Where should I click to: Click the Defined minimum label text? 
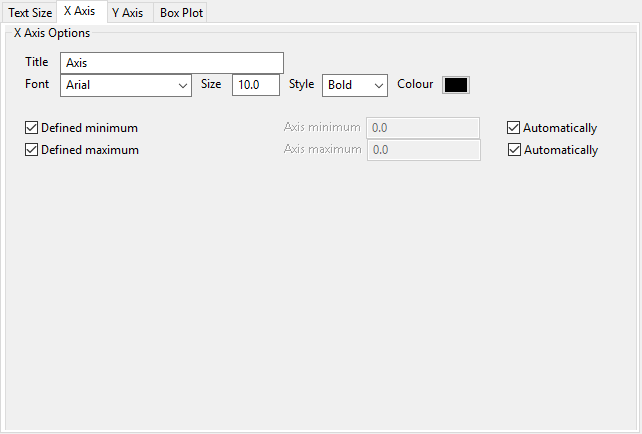coord(89,128)
